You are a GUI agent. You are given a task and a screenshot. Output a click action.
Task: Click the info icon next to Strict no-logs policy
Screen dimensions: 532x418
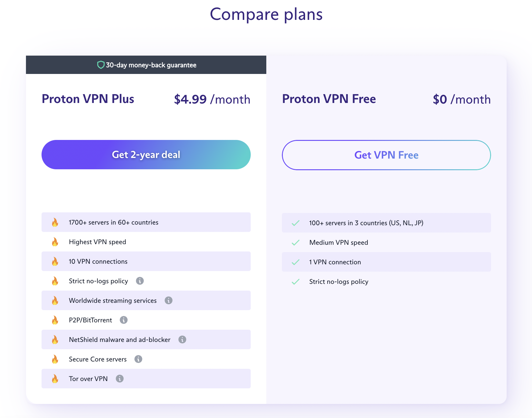(x=140, y=281)
